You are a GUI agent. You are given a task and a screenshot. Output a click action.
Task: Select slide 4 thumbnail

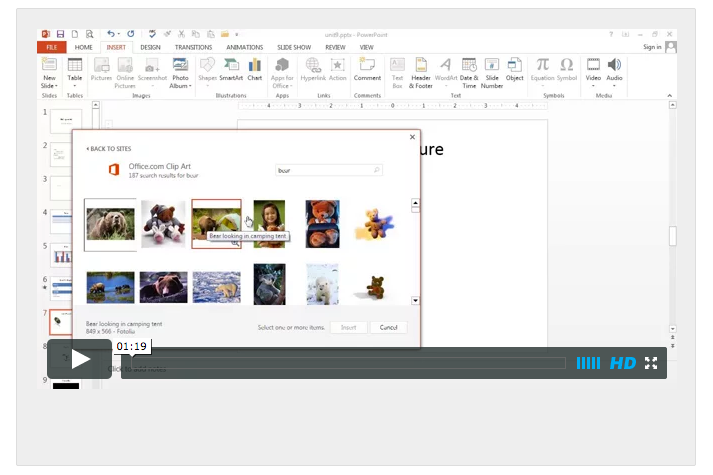tap(62, 222)
